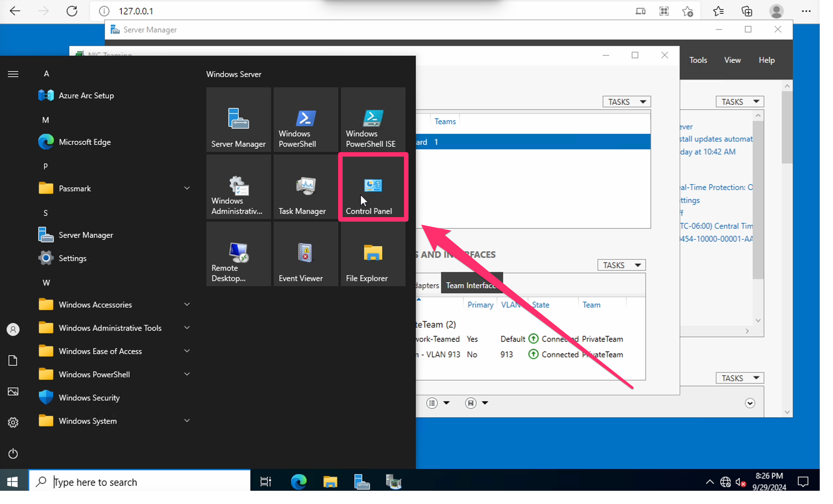Click the Power icon in Start menu
833x504 pixels.
coord(13,453)
